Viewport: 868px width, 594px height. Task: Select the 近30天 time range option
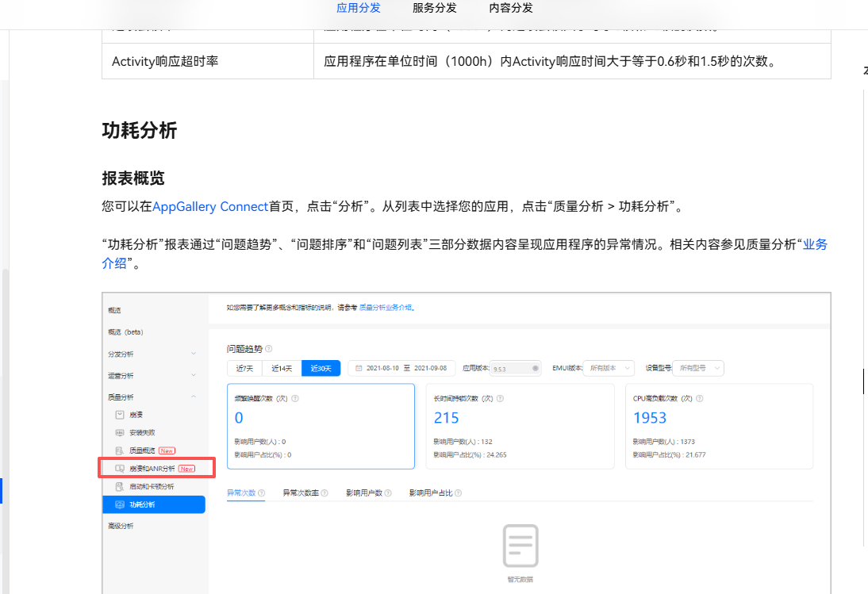coord(321,368)
